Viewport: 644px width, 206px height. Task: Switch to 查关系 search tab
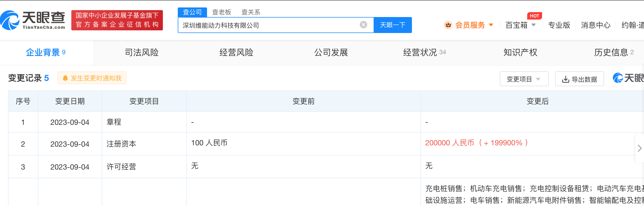tap(251, 12)
